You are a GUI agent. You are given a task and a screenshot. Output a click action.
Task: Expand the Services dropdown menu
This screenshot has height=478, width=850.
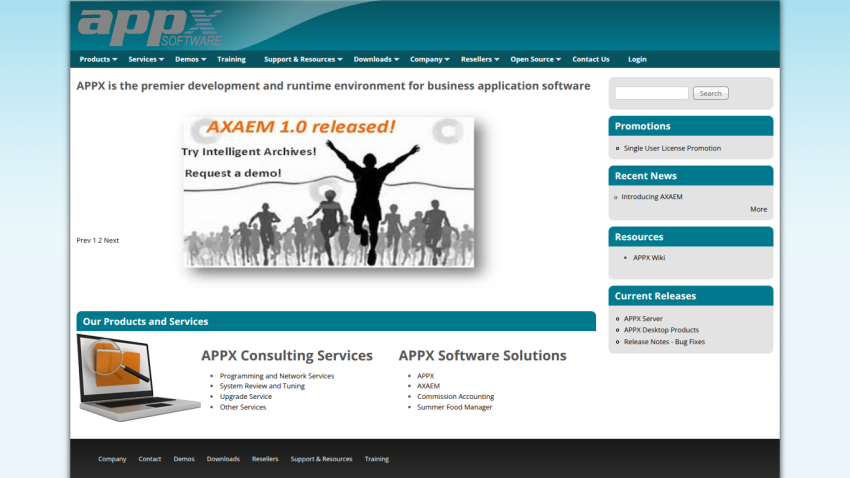tap(146, 59)
